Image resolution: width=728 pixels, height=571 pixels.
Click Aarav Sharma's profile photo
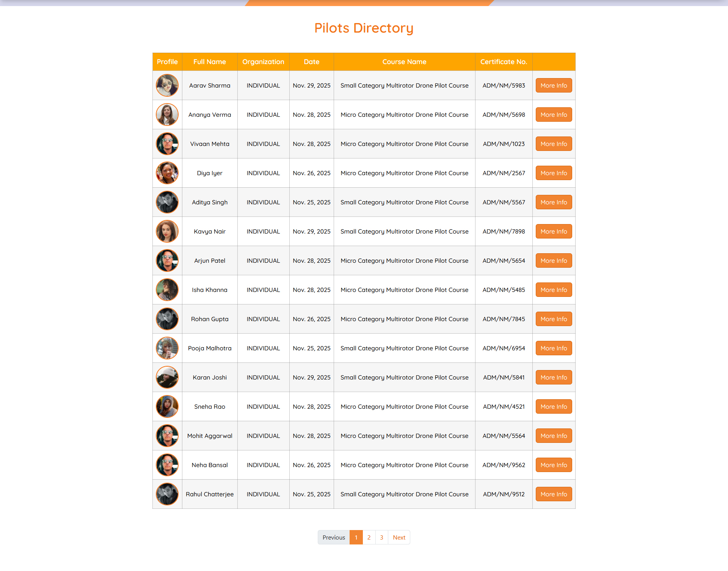(x=167, y=85)
